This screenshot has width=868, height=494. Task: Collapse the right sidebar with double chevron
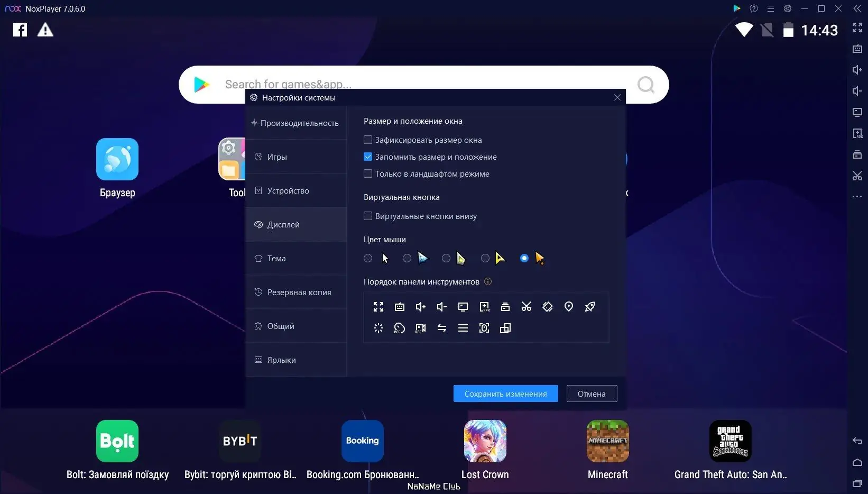tap(857, 8)
